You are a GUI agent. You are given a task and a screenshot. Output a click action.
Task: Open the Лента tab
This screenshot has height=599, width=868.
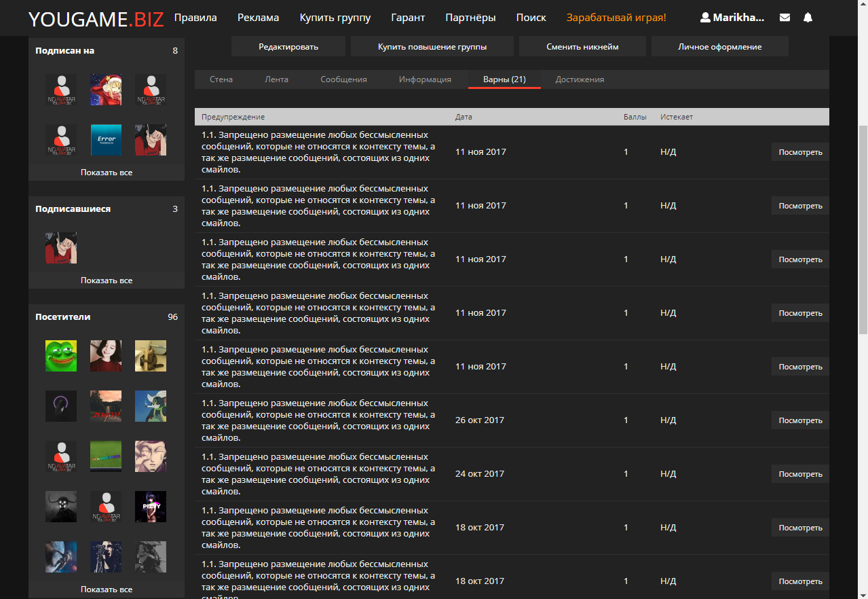[x=276, y=79]
